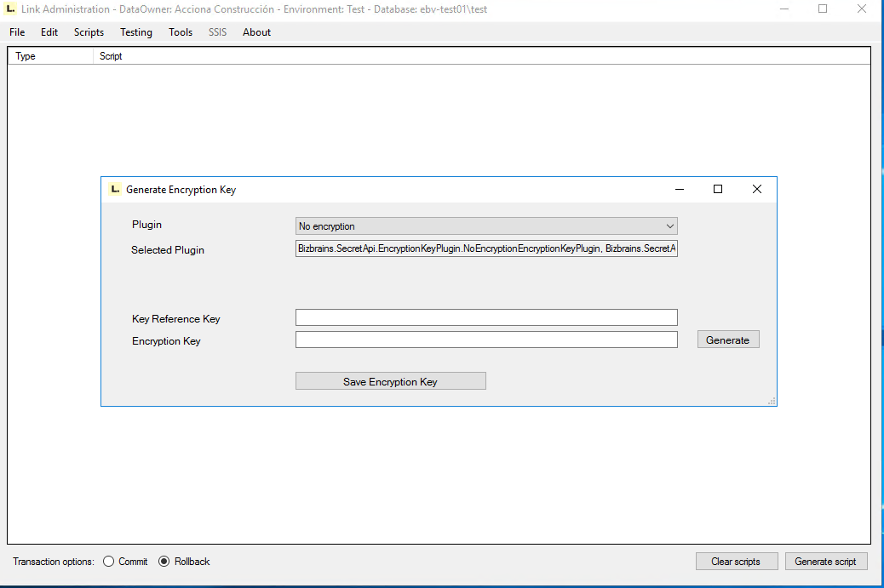
Task: Maximize the Link Administration main window
Action: [x=823, y=9]
